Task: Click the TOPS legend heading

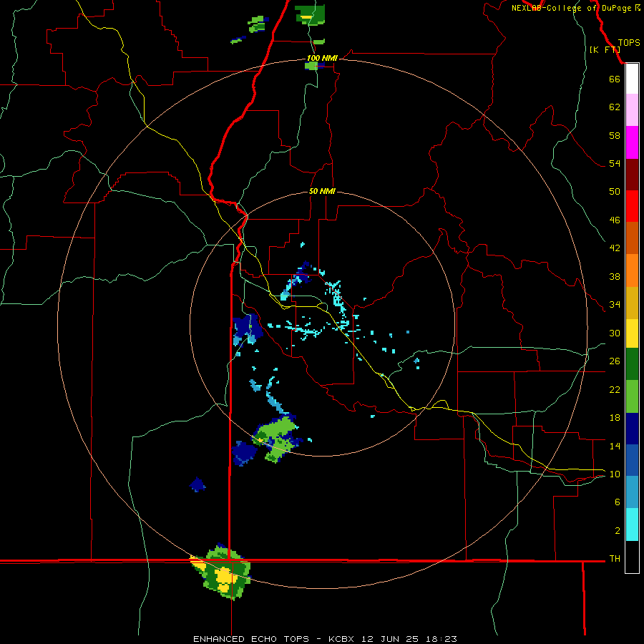Action: coord(629,42)
